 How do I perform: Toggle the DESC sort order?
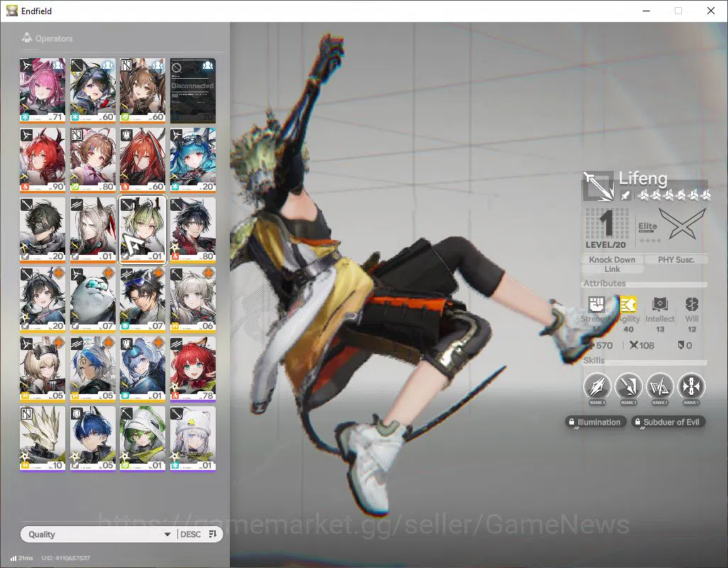point(190,534)
